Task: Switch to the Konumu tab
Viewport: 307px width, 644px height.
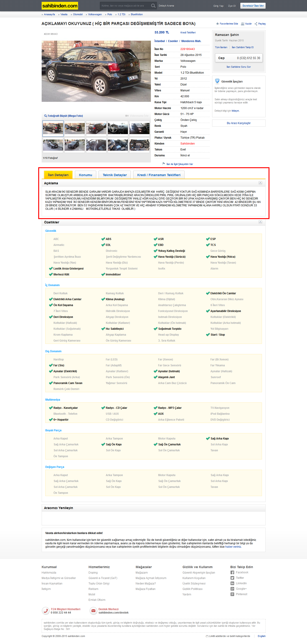Action: pos(85,175)
